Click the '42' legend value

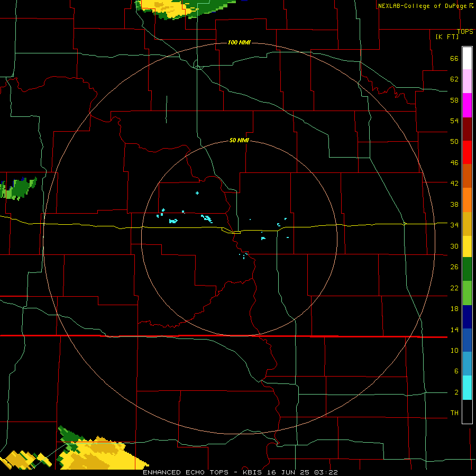(x=454, y=184)
